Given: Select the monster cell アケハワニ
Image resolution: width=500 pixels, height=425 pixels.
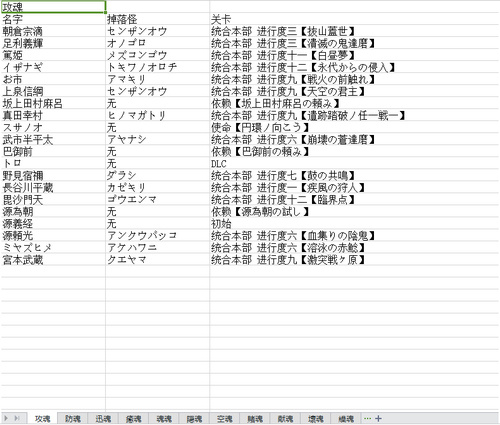Looking at the screenshot, I should pos(158,247).
